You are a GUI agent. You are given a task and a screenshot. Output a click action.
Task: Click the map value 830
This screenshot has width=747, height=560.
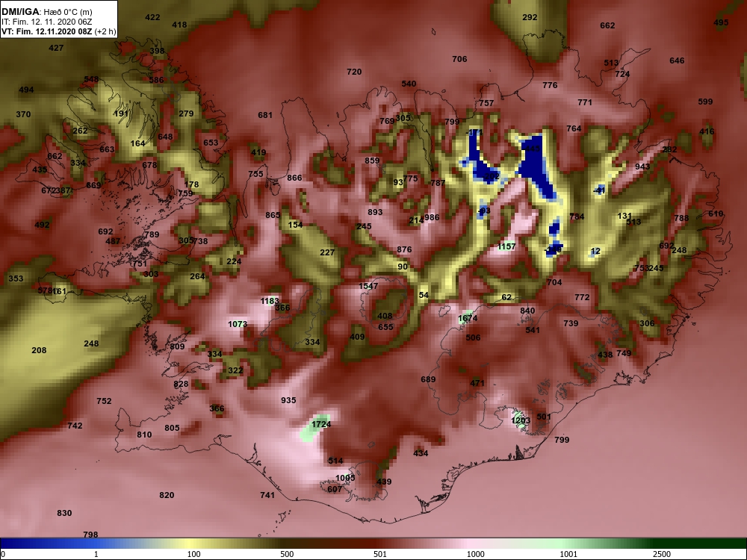pos(64,513)
